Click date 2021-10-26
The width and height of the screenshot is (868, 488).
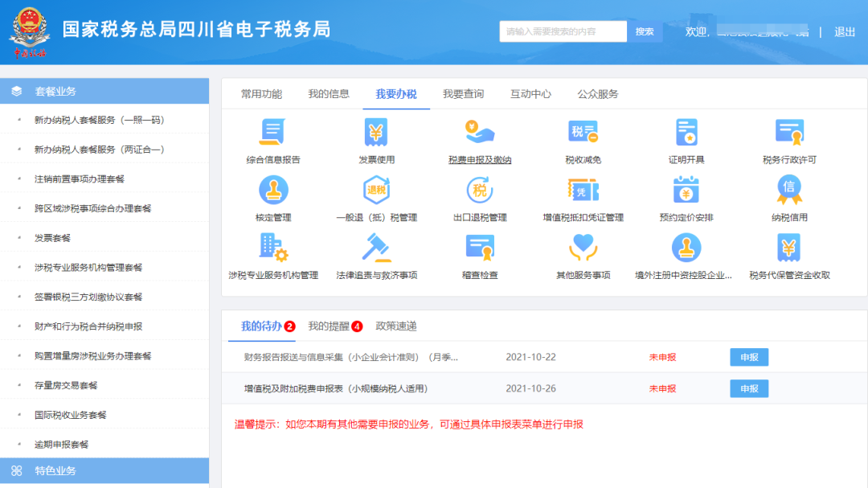(530, 389)
